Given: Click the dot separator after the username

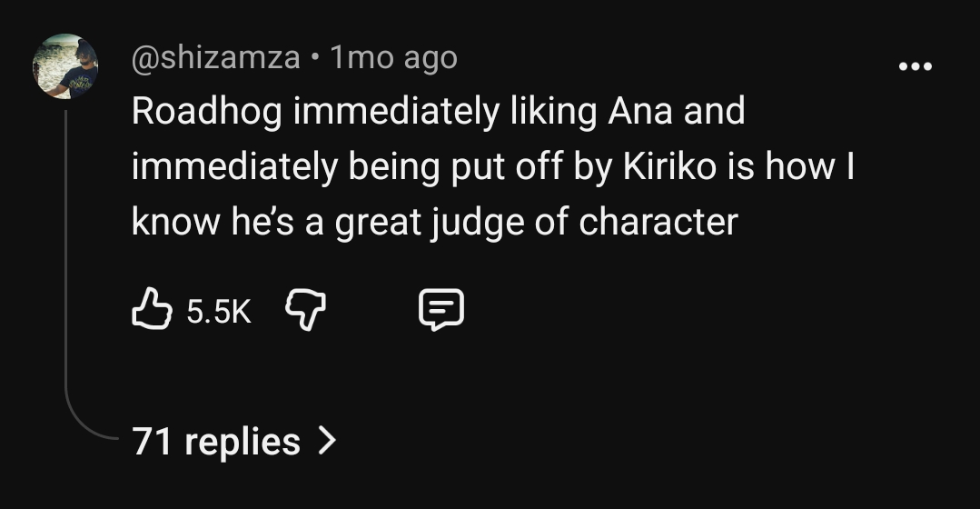Looking at the screenshot, I should pyautogui.click(x=315, y=58).
